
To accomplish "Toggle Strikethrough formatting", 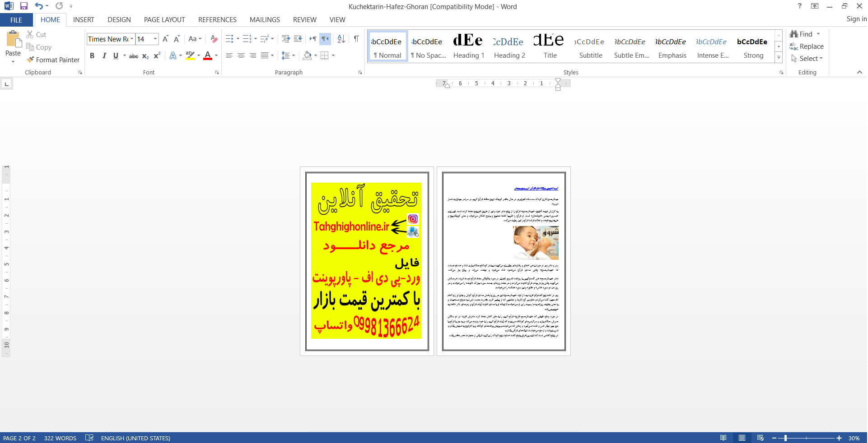I will click(134, 56).
